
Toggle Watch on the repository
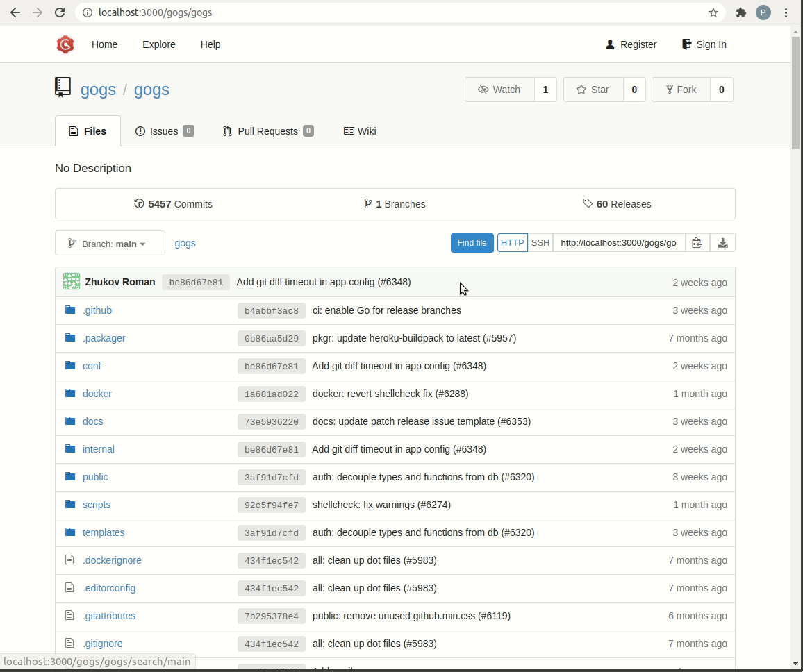tap(499, 90)
